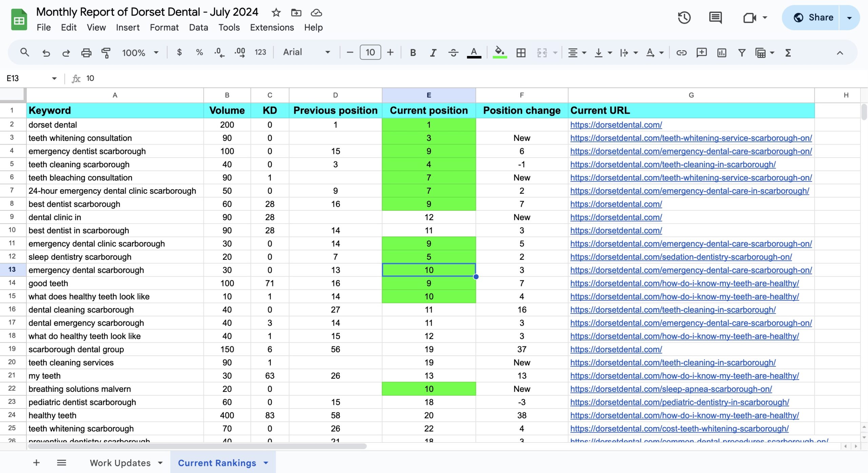Image resolution: width=868 pixels, height=473 pixels.
Task: Open the Share options dropdown arrow
Action: point(849,18)
